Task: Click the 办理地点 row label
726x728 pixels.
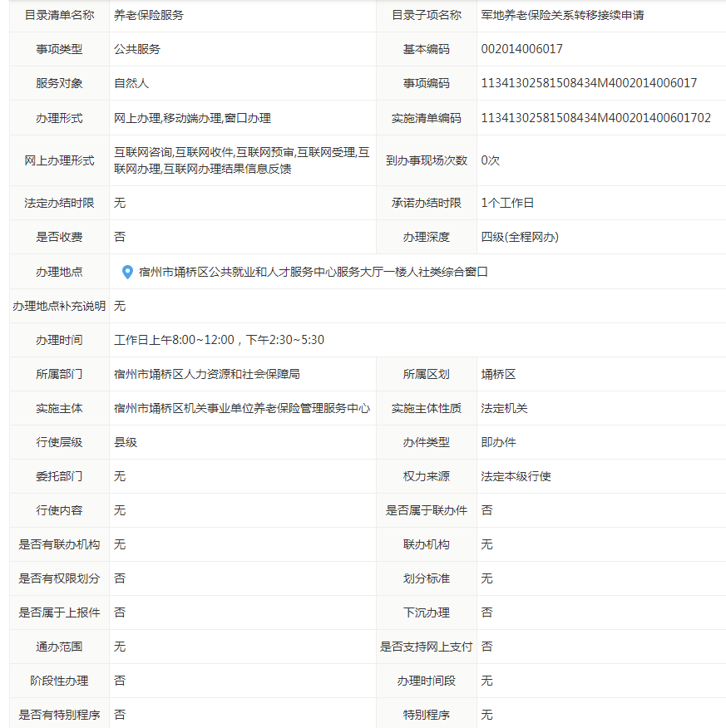Action: pos(59,272)
